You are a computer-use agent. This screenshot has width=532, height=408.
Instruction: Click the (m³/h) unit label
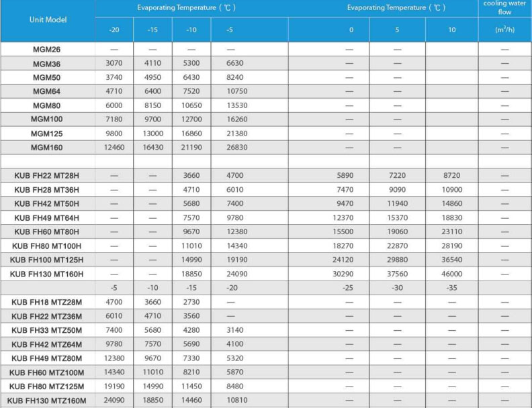click(x=504, y=30)
